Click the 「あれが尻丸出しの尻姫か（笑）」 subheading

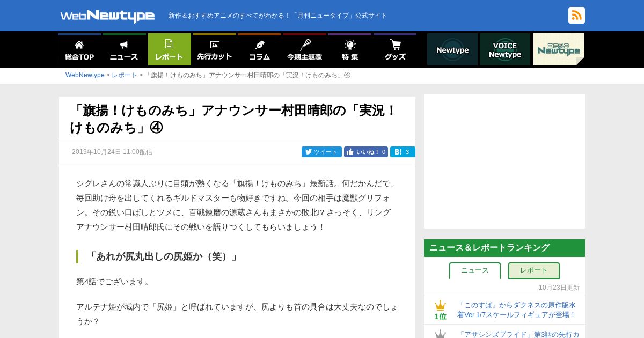pyautogui.click(x=163, y=256)
